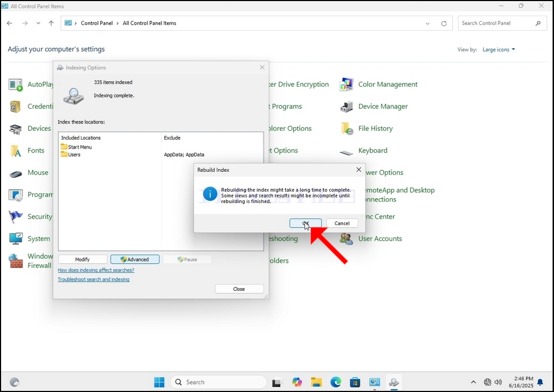This screenshot has width=554, height=392.
Task: Open the Drive Encryption item
Action: [x=299, y=85]
